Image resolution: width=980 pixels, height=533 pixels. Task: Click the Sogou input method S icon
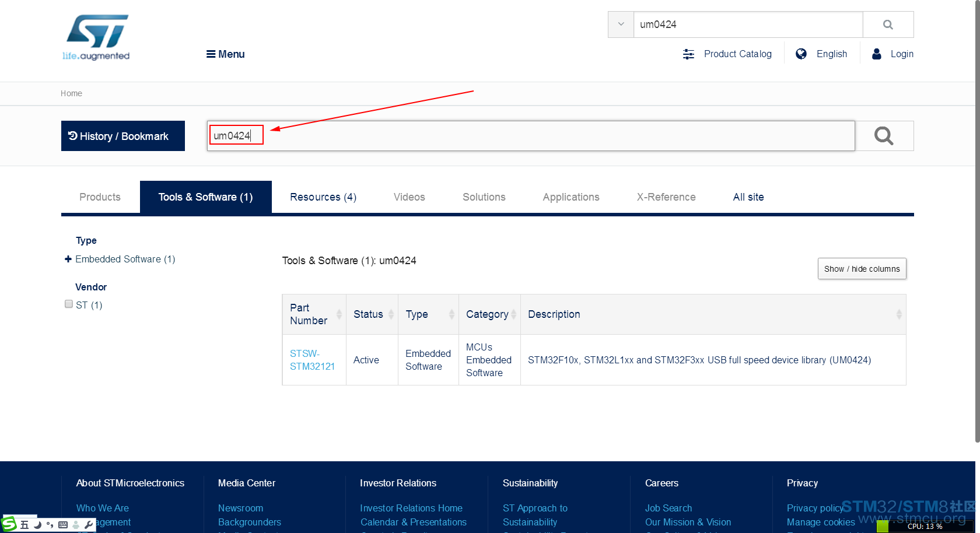pyautogui.click(x=9, y=524)
